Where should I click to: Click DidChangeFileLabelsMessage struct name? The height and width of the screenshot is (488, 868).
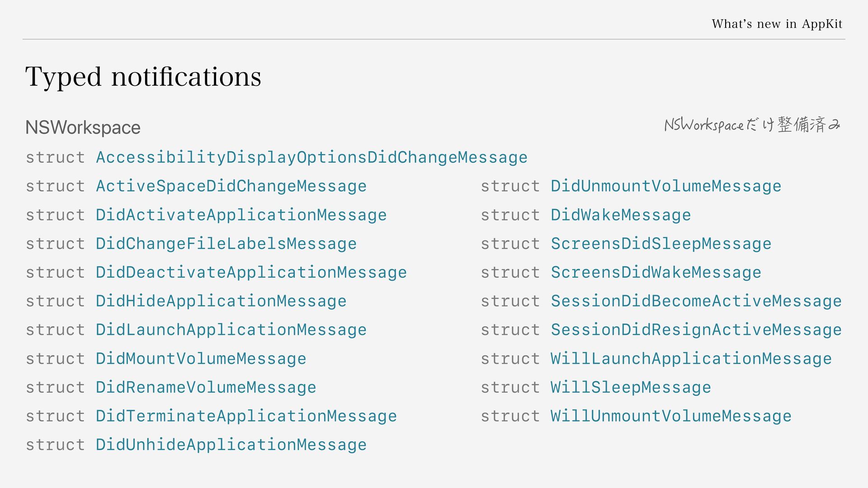226,244
